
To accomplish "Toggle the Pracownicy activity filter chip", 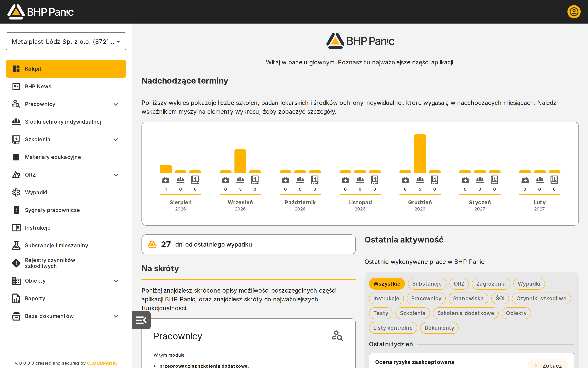I will pos(426,298).
